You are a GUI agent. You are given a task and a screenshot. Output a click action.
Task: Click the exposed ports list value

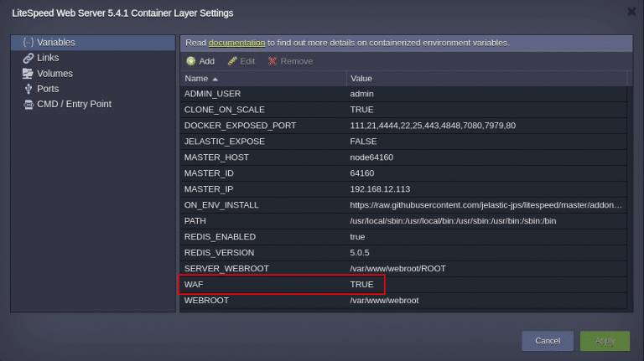click(433, 126)
